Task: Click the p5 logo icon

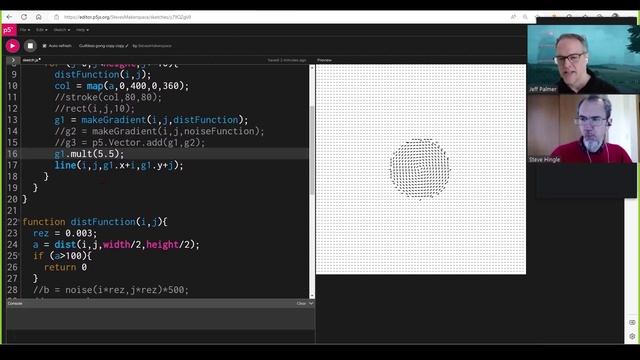Action: pos(9,30)
